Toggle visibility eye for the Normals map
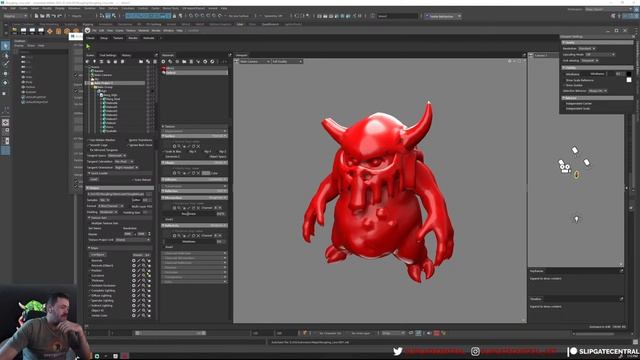640x360 pixels. coord(133,260)
